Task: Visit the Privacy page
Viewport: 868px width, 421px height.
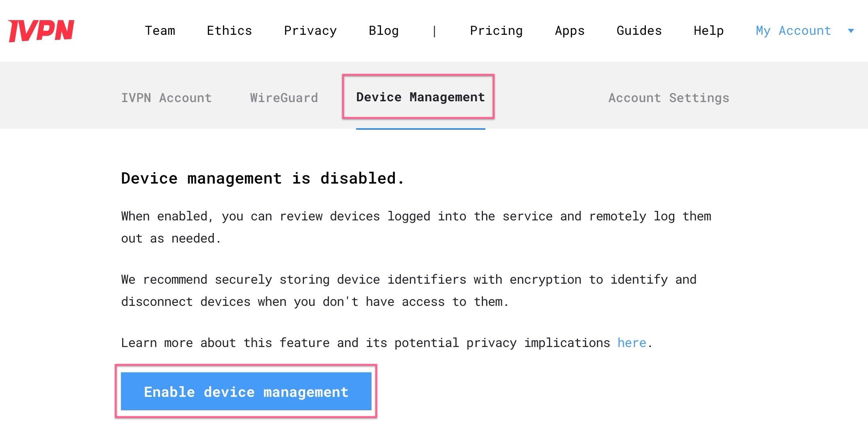Action: point(310,30)
